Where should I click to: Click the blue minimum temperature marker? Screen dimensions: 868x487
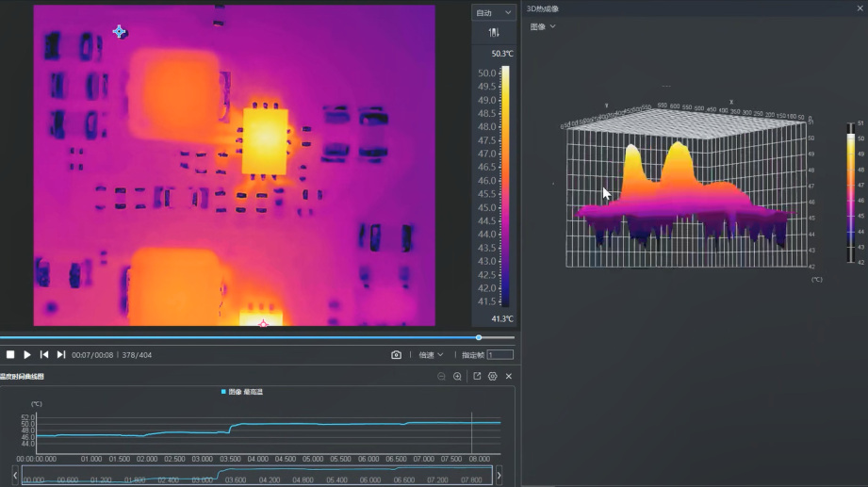coord(119,31)
